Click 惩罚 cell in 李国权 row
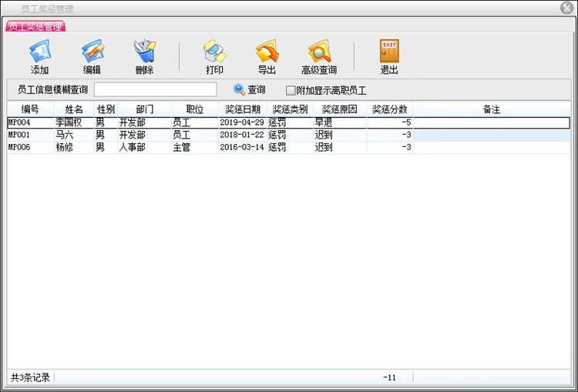Image resolution: width=578 pixels, height=392 pixels. 290,122
